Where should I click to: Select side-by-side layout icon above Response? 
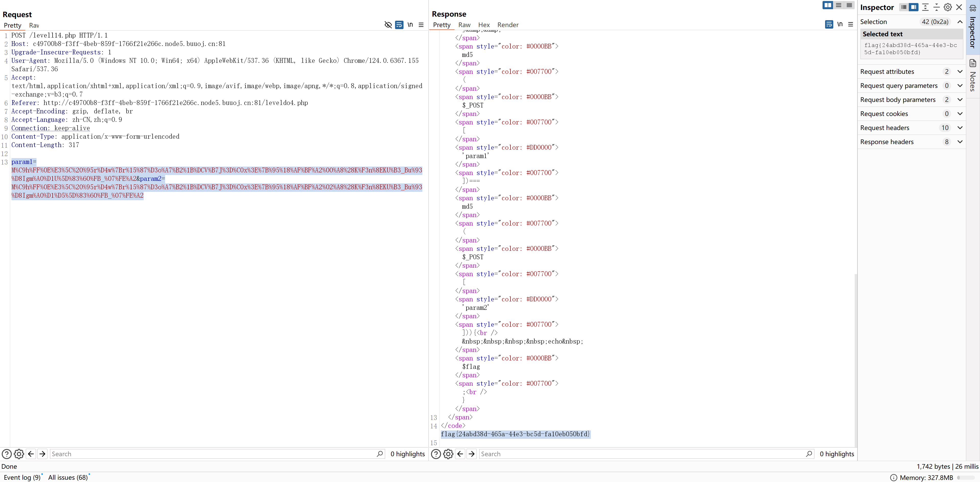point(827,5)
